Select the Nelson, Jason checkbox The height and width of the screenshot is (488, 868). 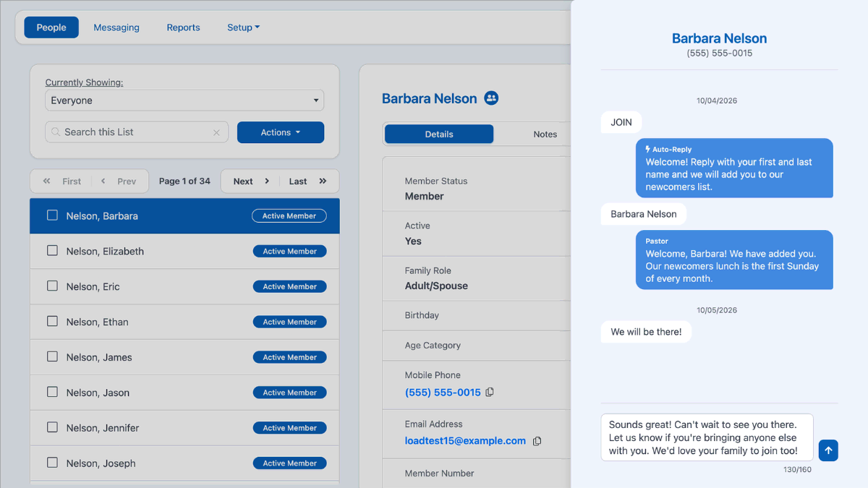pyautogui.click(x=52, y=392)
